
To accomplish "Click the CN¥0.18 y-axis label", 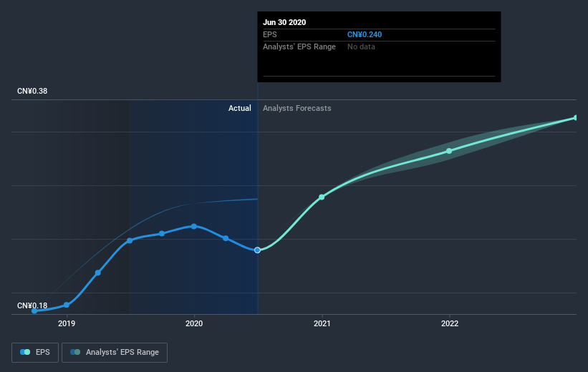I will click(32, 305).
